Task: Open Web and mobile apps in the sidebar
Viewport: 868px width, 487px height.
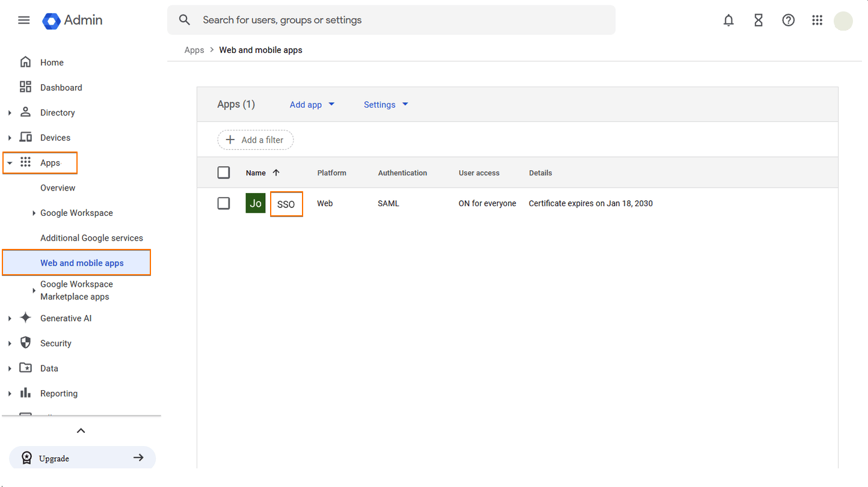Action: coord(82,262)
